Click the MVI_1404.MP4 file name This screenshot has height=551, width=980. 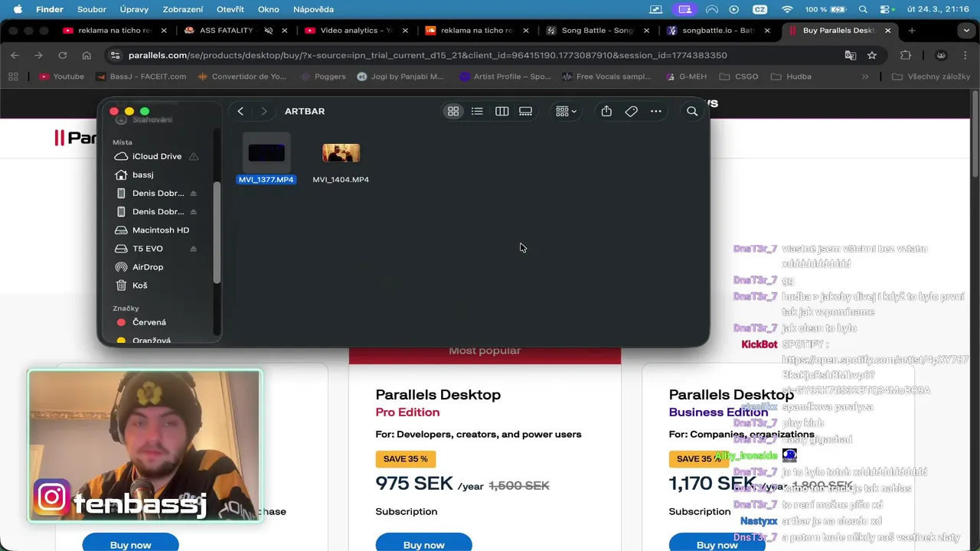[x=341, y=179]
